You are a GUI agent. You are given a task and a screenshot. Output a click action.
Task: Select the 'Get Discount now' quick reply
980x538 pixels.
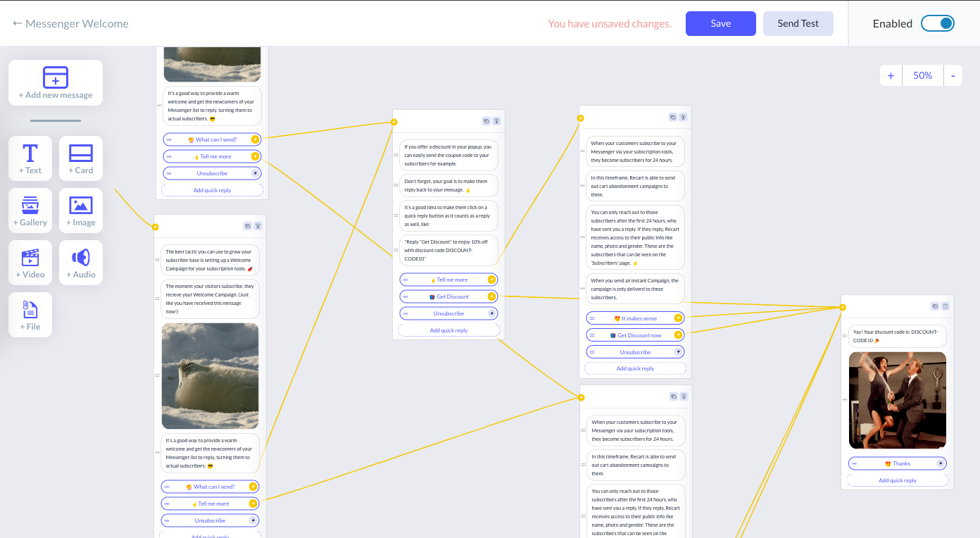click(635, 335)
